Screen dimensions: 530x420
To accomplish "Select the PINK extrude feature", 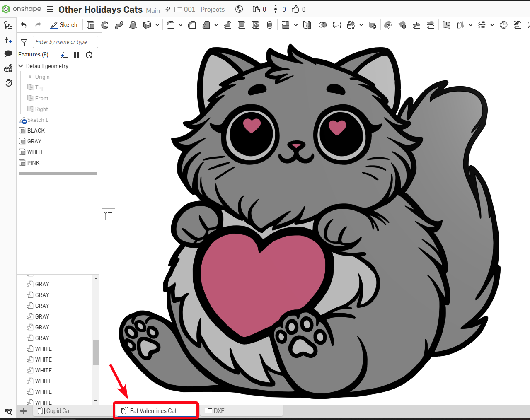I will pos(34,163).
